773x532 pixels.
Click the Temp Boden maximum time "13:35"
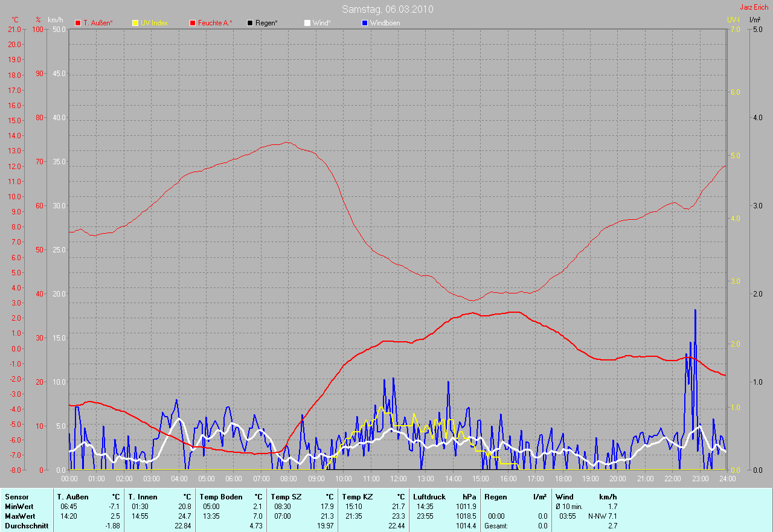[211, 516]
